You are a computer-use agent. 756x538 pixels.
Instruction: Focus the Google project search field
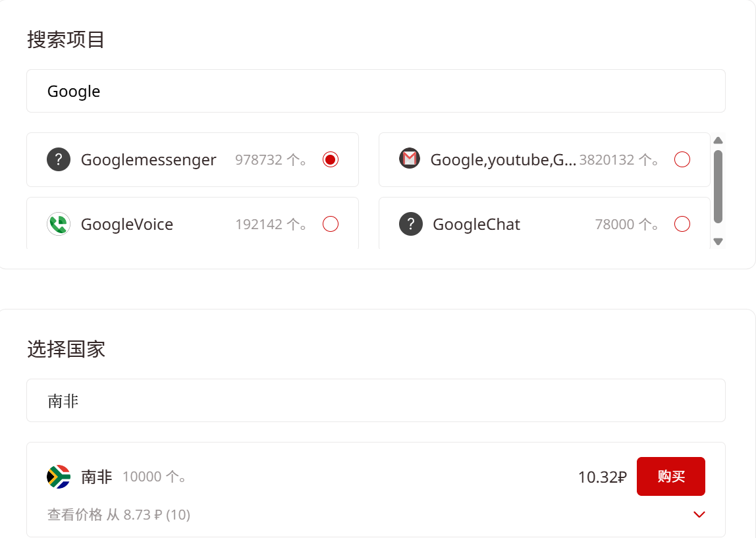click(x=375, y=91)
